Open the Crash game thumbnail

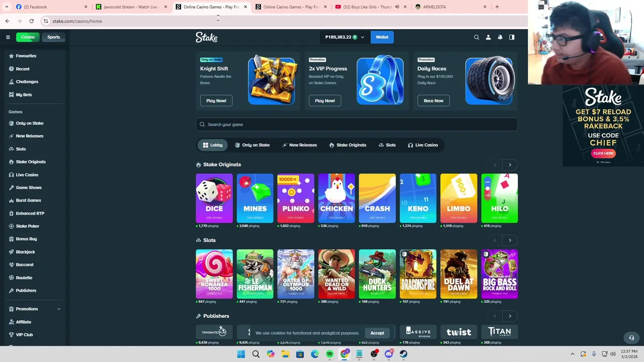coord(377,198)
